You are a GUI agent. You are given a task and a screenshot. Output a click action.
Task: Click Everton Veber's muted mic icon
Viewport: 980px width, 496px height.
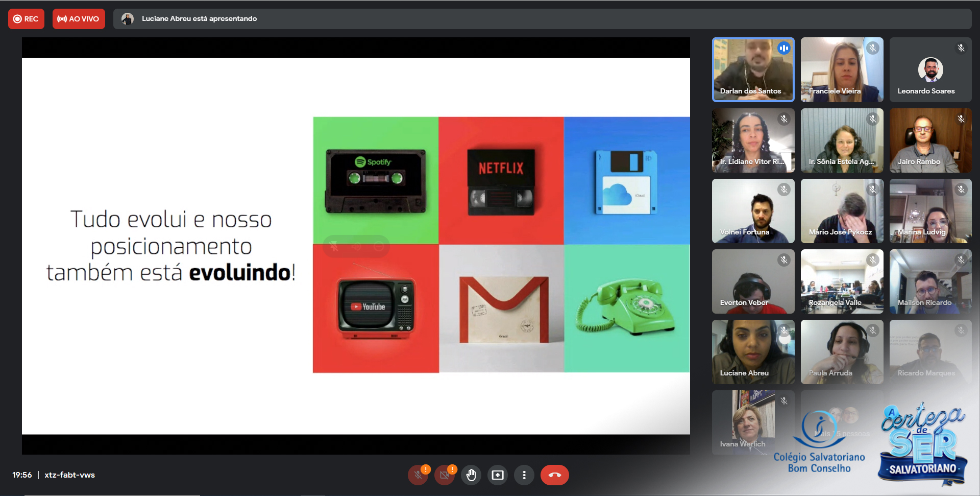784,260
